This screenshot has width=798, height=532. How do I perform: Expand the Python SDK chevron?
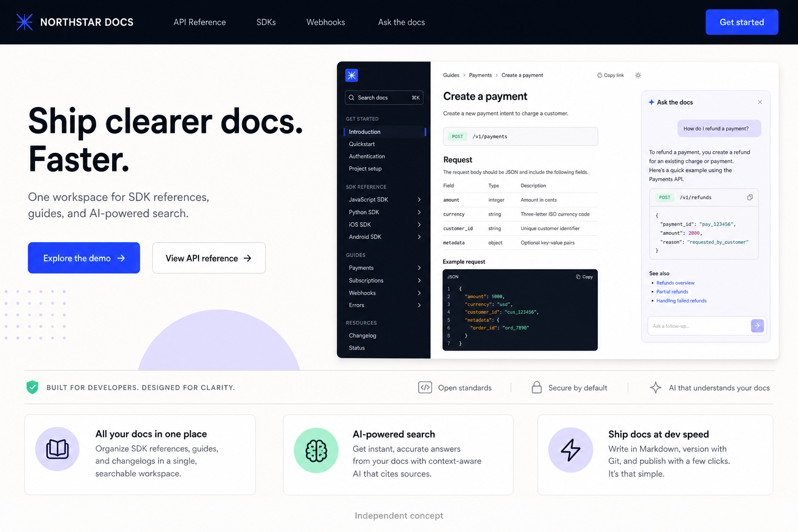click(x=419, y=212)
